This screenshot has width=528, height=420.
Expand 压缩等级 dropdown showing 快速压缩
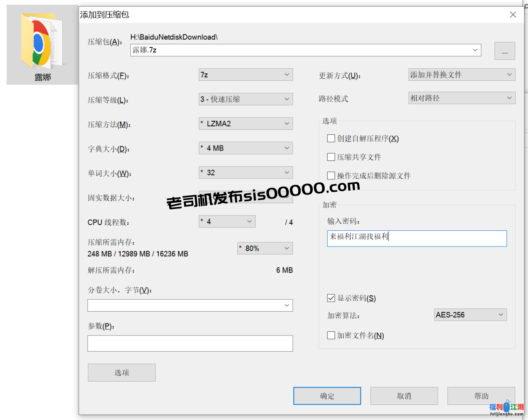point(246,99)
